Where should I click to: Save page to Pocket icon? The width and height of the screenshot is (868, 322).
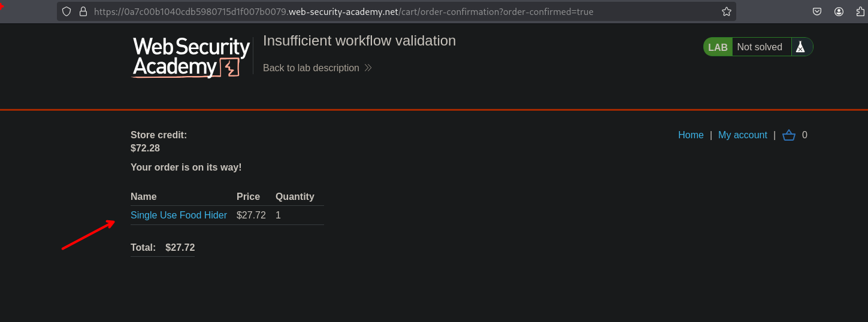(x=817, y=11)
